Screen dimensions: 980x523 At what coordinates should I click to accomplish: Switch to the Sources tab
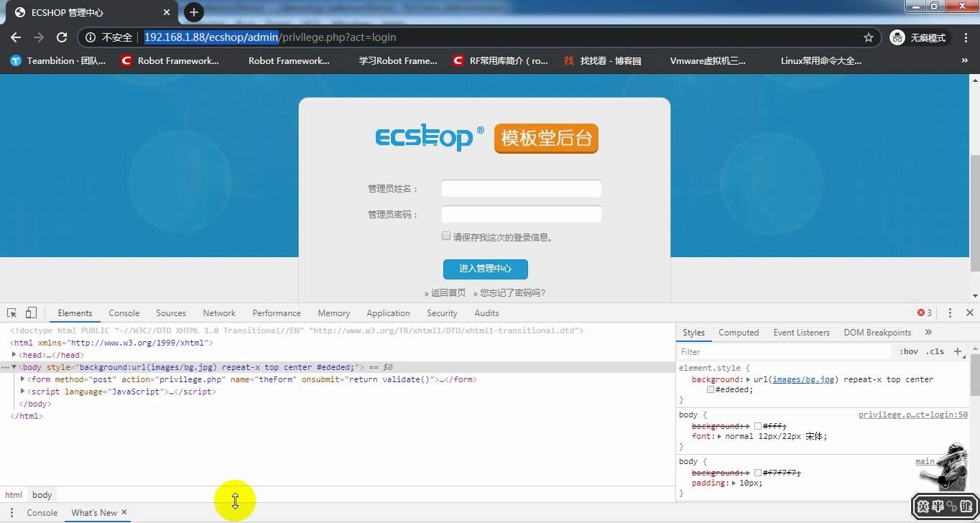[171, 313]
